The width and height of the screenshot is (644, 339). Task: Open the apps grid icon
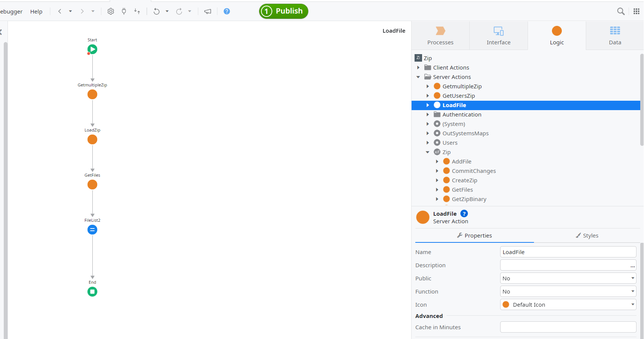[636, 11]
